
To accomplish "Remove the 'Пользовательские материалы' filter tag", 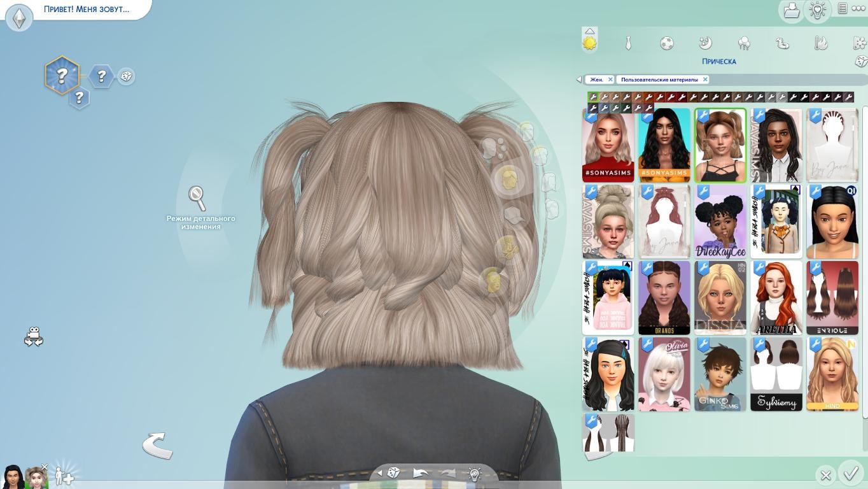I will click(704, 80).
